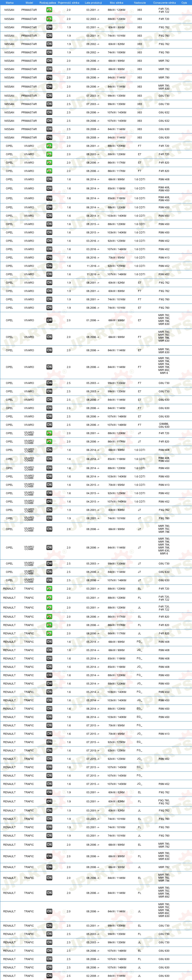The height and width of the screenshot is (980, 192).
Task: Click the ON diesel icon in the Nissan Primastar M9R 780, M9R 630 row
Action: (x=49, y=87)
